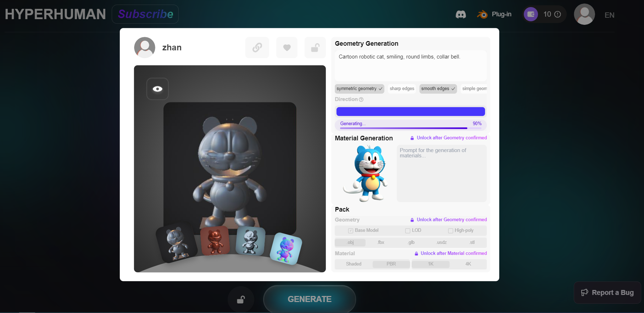Check the LOD checkbox
The image size is (644, 313).
408,231
